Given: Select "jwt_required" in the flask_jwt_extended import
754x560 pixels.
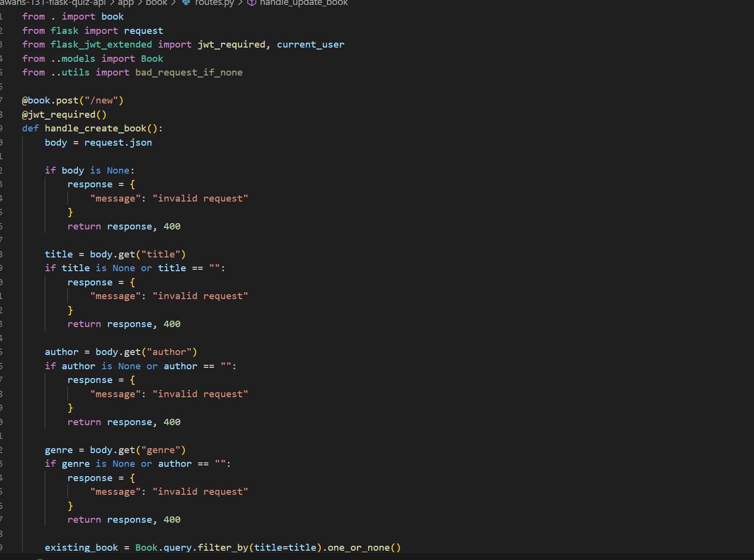Looking at the screenshot, I should coord(231,44).
